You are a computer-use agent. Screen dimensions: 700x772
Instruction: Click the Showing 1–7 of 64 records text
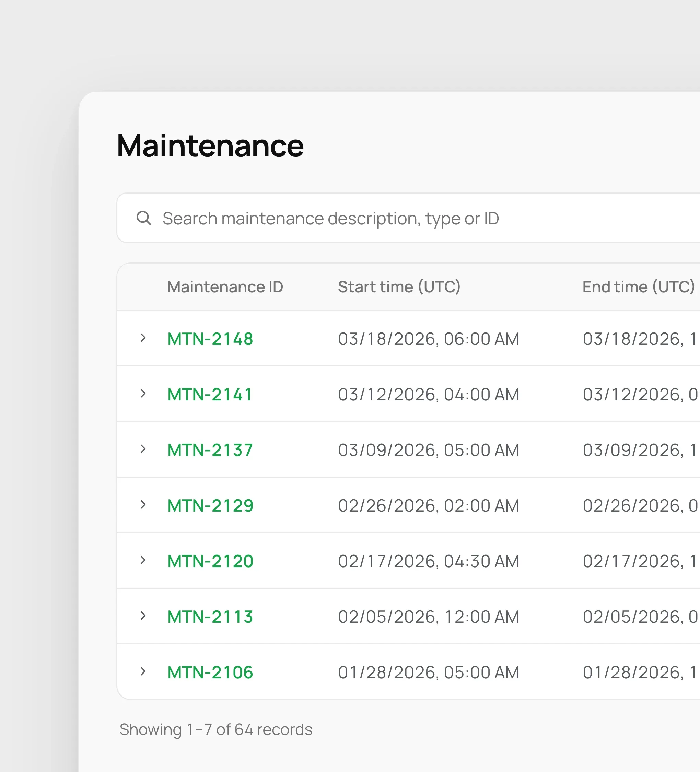click(216, 729)
